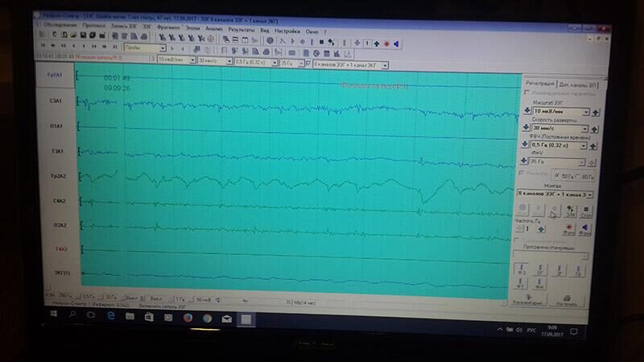Open the Протокол menu
Viewport: 644px width, 362px height.
pos(93,26)
